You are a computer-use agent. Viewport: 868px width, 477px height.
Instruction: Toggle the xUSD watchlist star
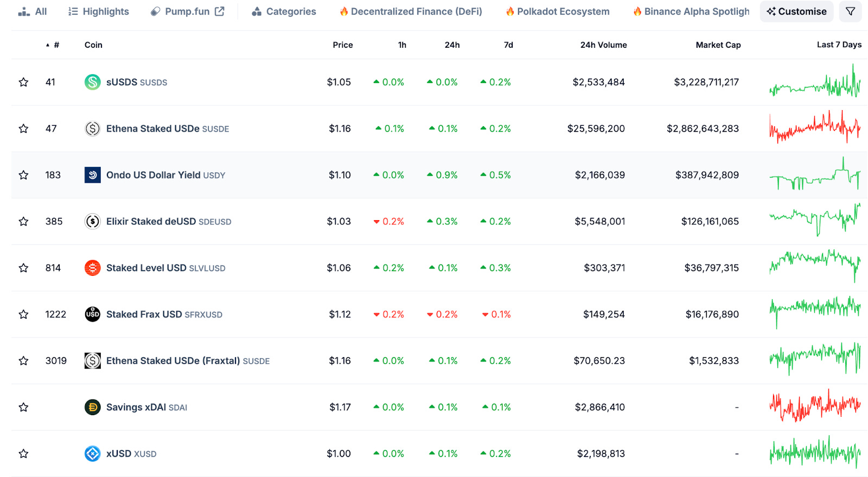click(x=23, y=454)
